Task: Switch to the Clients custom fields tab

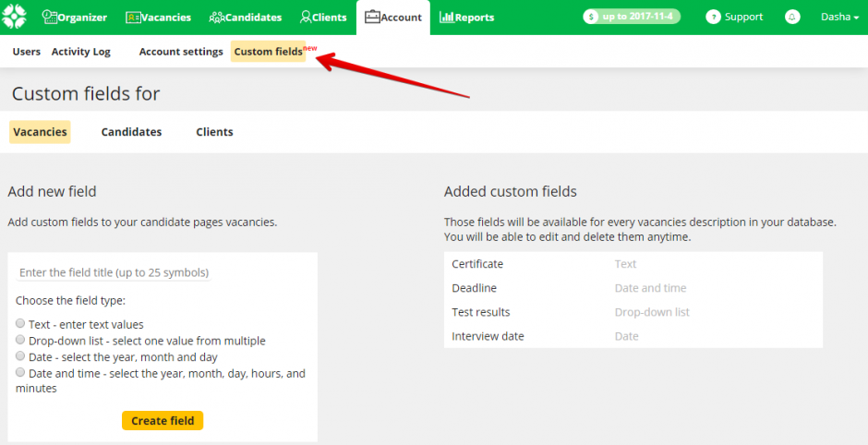Action: pyautogui.click(x=214, y=132)
